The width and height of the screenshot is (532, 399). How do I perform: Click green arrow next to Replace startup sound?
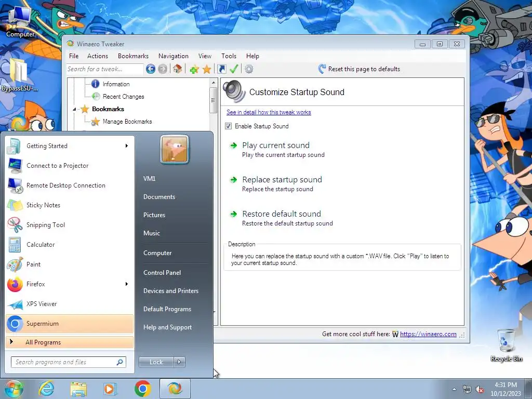[x=233, y=180]
